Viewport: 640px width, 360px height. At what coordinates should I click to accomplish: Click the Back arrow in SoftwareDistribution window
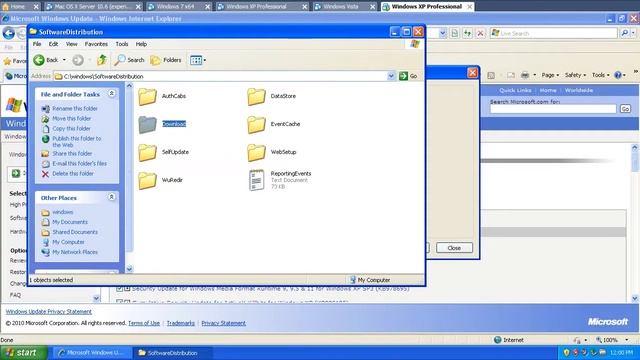click(46, 60)
